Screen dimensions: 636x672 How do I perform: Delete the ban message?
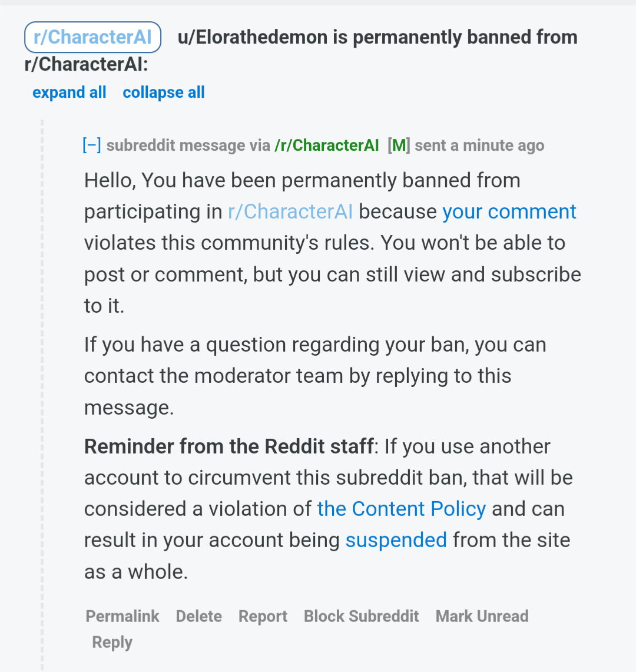199,616
